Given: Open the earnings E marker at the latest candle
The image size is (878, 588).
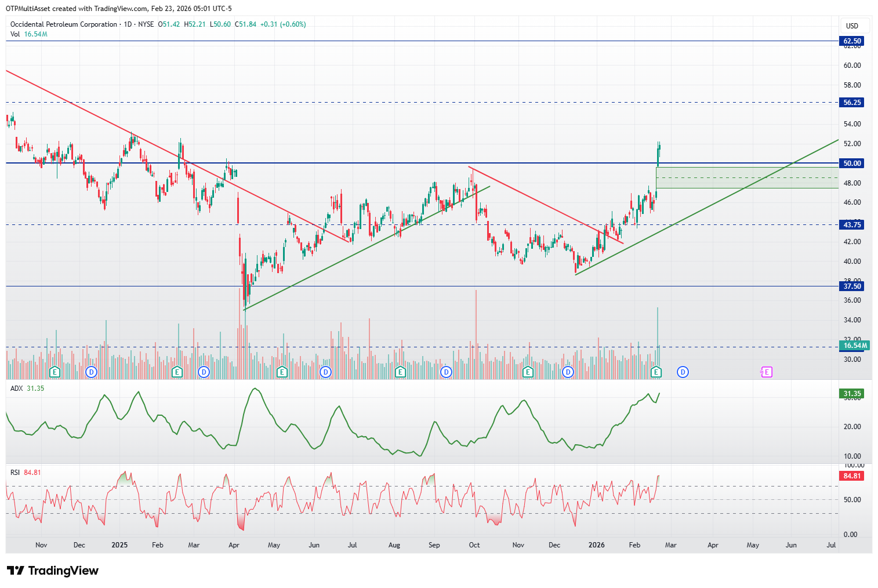Looking at the screenshot, I should [x=656, y=372].
